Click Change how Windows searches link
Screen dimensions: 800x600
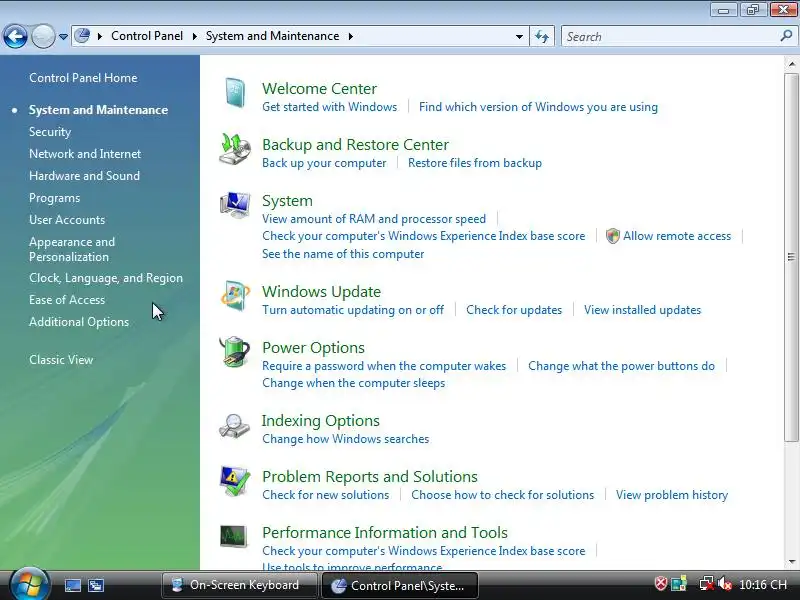click(345, 439)
